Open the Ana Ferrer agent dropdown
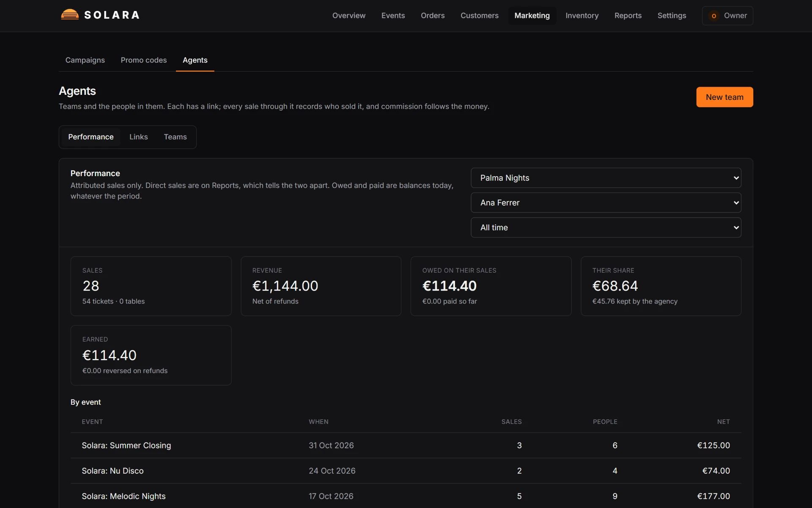The image size is (812, 508). [x=606, y=203]
